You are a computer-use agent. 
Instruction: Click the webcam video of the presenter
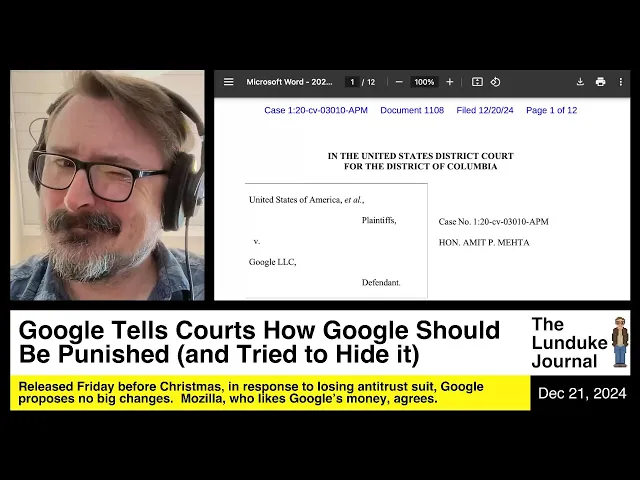[x=107, y=185]
